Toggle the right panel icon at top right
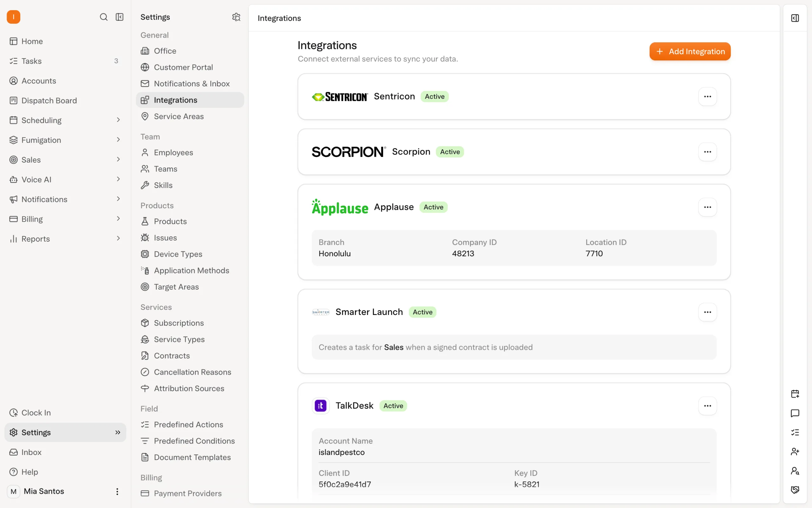Viewport: 812px width, 508px height. pyautogui.click(x=795, y=18)
